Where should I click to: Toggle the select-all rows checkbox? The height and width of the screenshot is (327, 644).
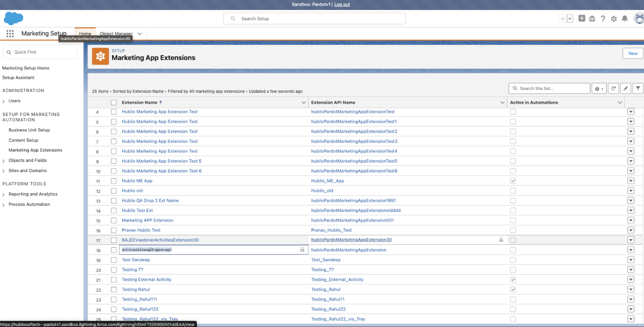point(114,103)
